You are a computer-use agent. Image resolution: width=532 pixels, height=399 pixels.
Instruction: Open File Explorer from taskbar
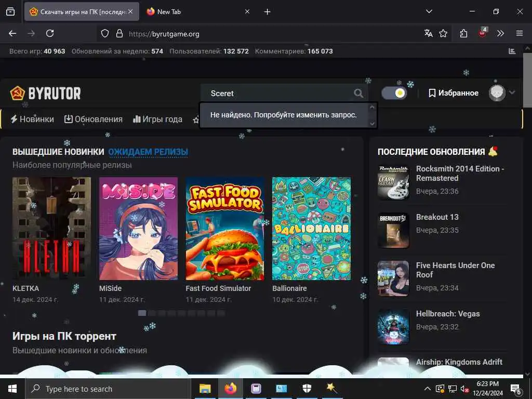pos(205,389)
